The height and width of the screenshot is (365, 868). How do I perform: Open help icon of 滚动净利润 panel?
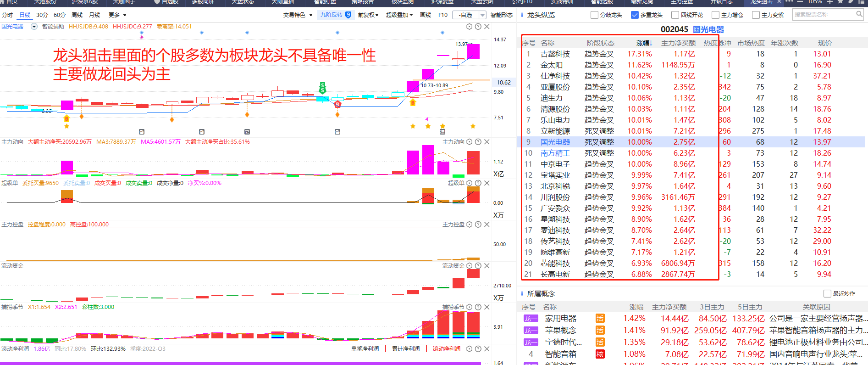click(478, 349)
